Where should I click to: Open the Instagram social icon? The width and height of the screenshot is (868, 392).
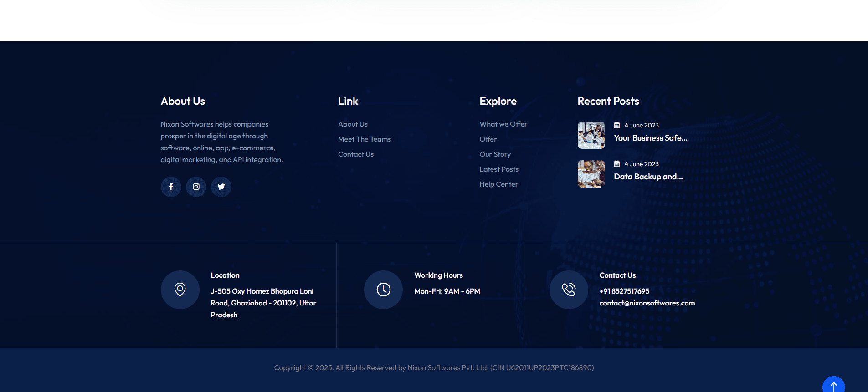pos(196,187)
